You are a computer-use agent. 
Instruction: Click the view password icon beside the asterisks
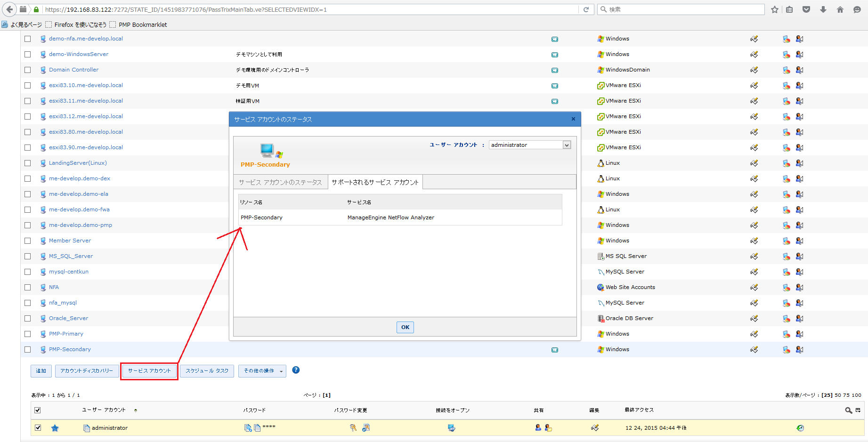[257, 428]
